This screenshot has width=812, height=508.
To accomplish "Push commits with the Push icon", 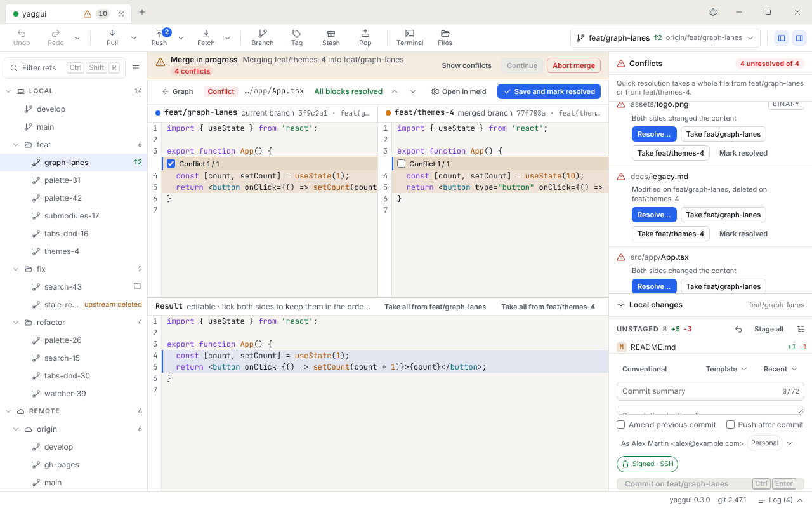I will pos(159,37).
